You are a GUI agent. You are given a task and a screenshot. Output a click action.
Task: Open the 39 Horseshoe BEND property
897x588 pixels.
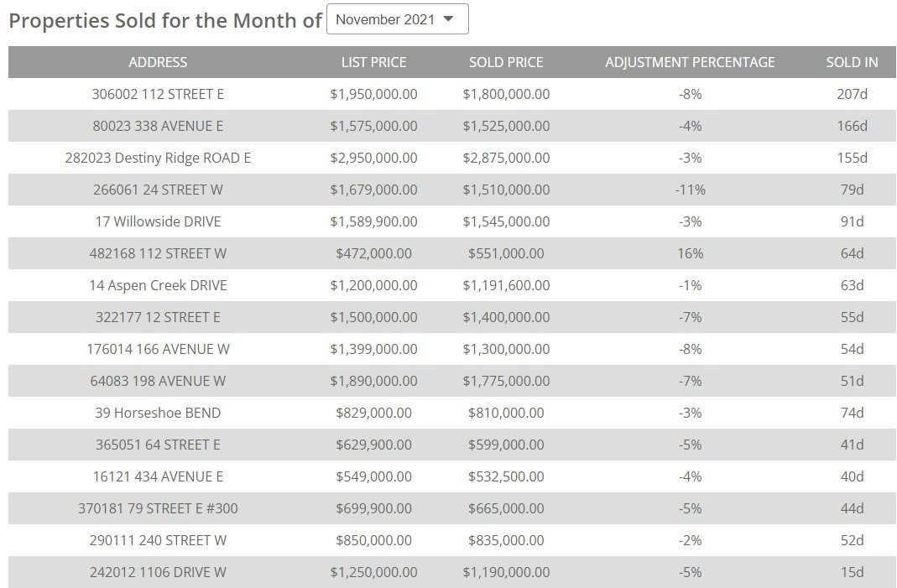tap(158, 413)
